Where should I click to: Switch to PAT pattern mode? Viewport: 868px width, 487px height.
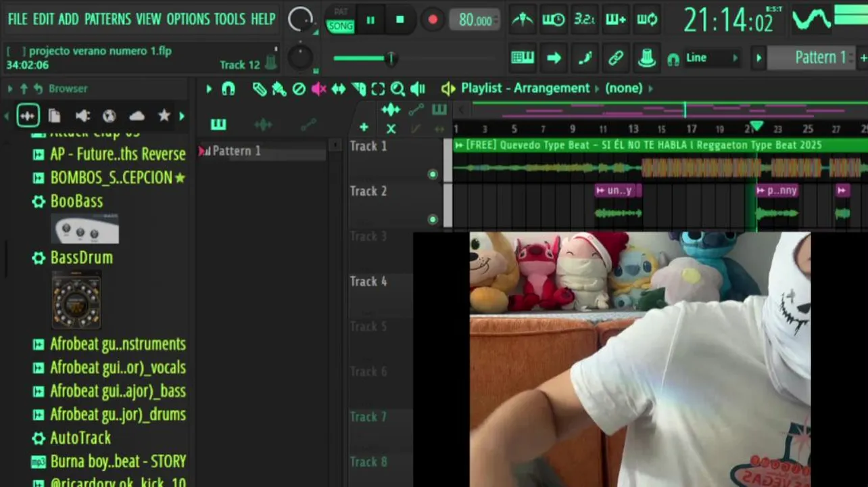341,11
